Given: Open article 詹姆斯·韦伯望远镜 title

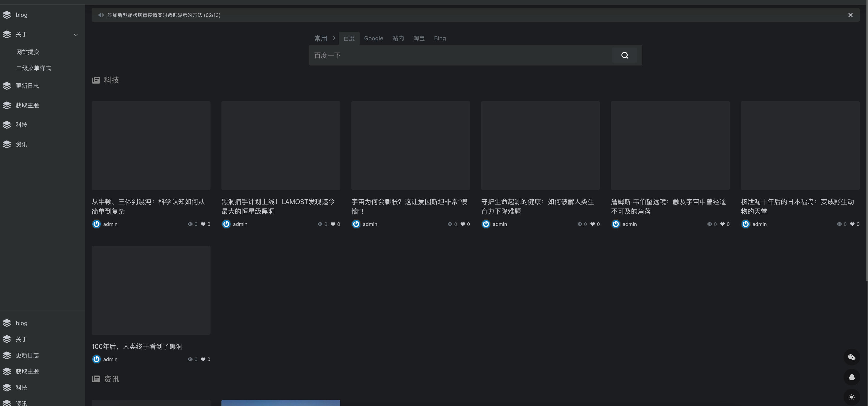Looking at the screenshot, I should pyautogui.click(x=668, y=206).
